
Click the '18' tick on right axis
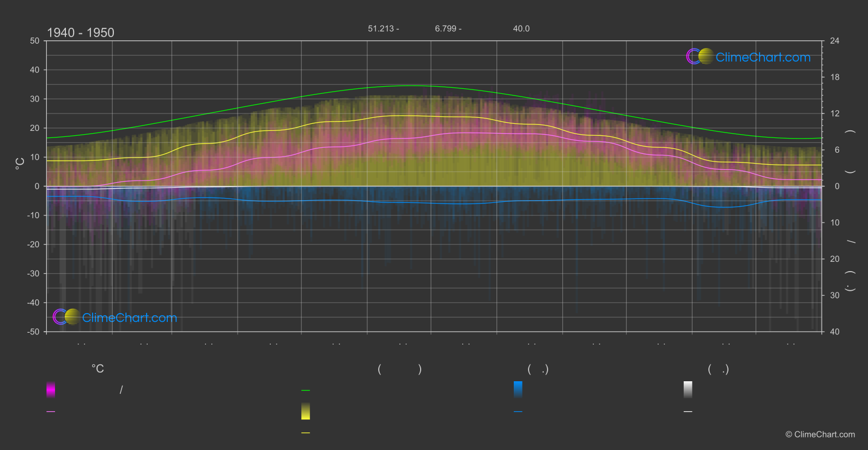point(835,77)
